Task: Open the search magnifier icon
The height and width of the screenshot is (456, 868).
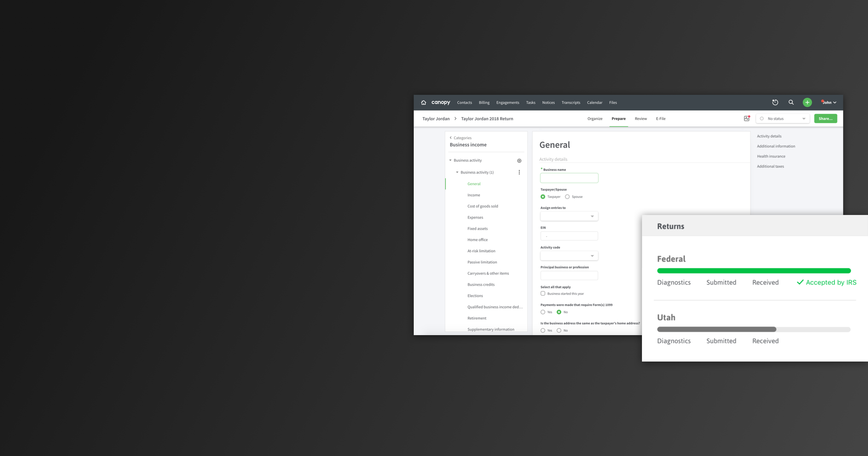Action: pos(791,102)
